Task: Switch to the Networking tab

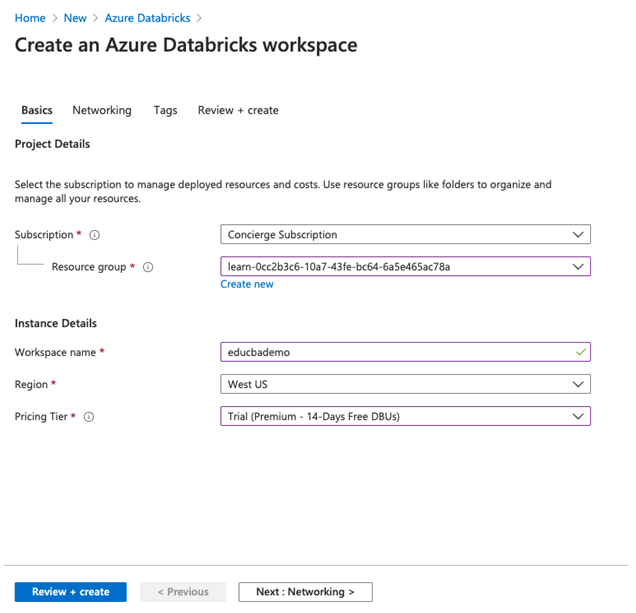Action: tap(102, 110)
